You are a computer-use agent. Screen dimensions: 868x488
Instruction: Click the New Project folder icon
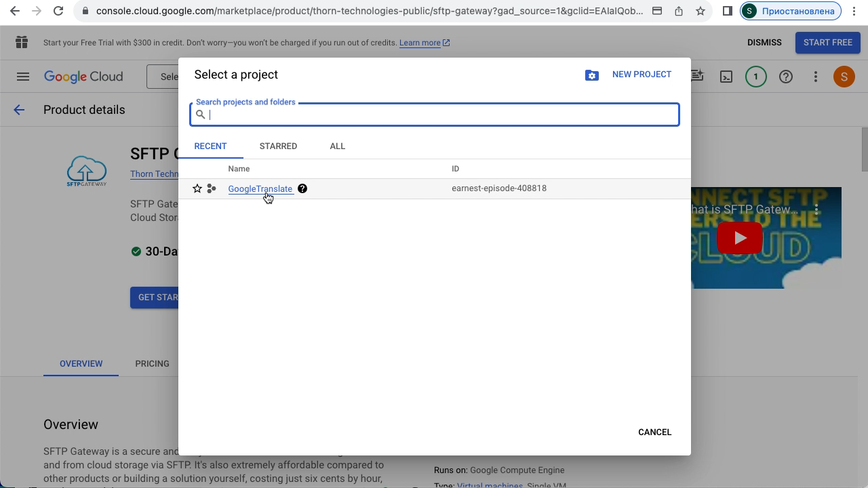pyautogui.click(x=592, y=75)
